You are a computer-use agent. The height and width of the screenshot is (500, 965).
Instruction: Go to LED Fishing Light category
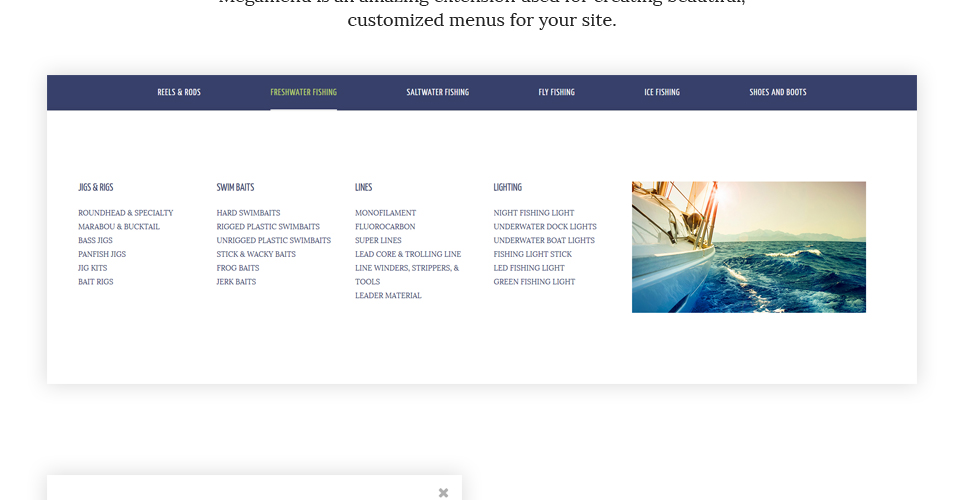pyautogui.click(x=529, y=268)
